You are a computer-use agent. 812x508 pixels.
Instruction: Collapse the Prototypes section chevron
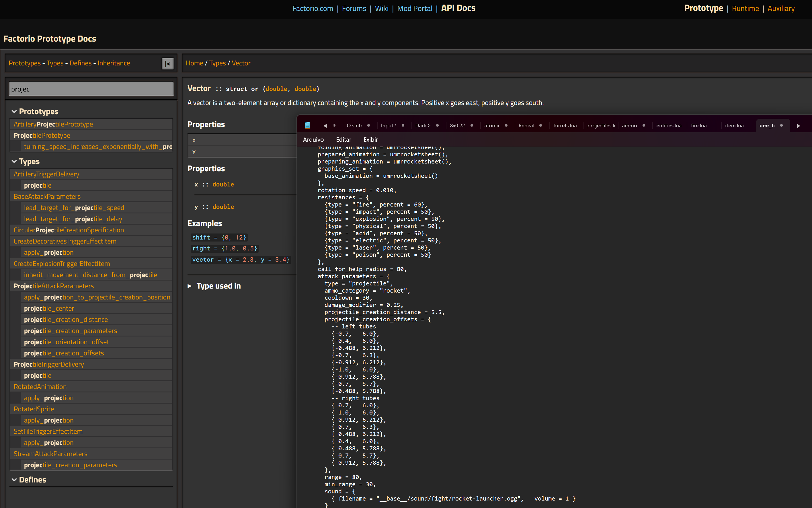coord(14,111)
